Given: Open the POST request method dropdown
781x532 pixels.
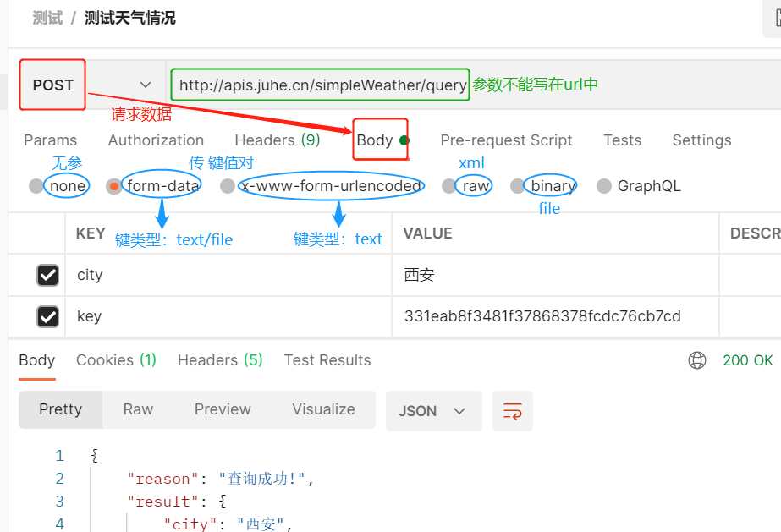Looking at the screenshot, I should pyautogui.click(x=144, y=85).
